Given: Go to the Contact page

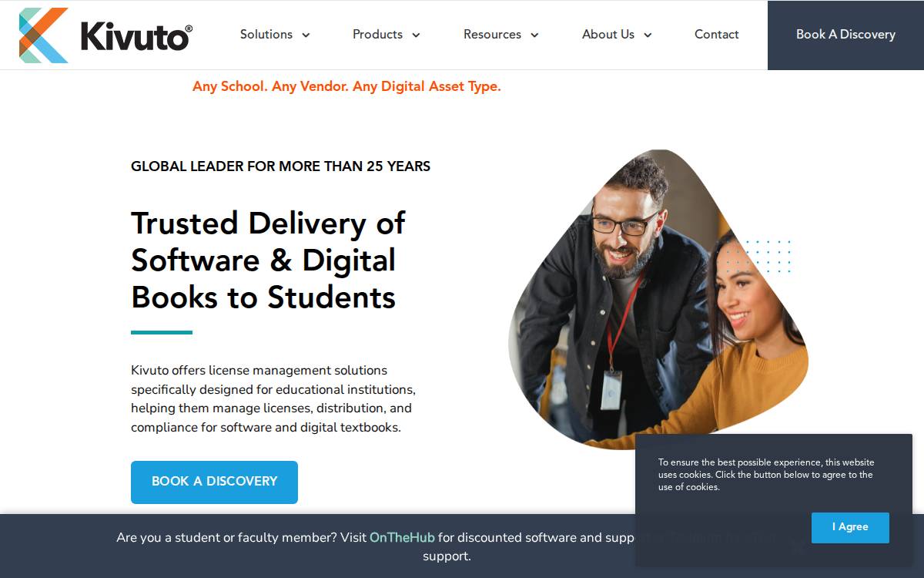Looking at the screenshot, I should pos(716,35).
